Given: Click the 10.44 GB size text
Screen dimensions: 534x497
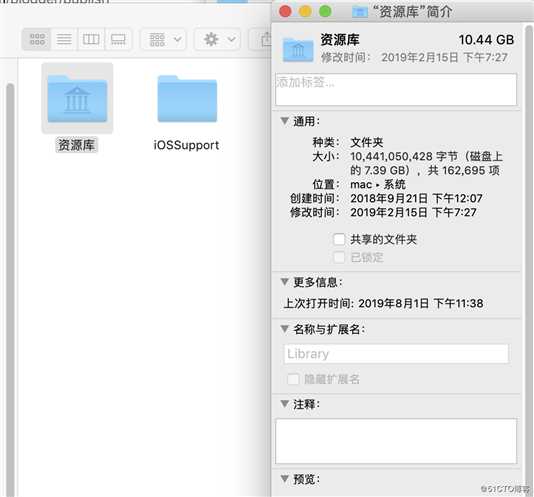Looking at the screenshot, I should 486,40.
